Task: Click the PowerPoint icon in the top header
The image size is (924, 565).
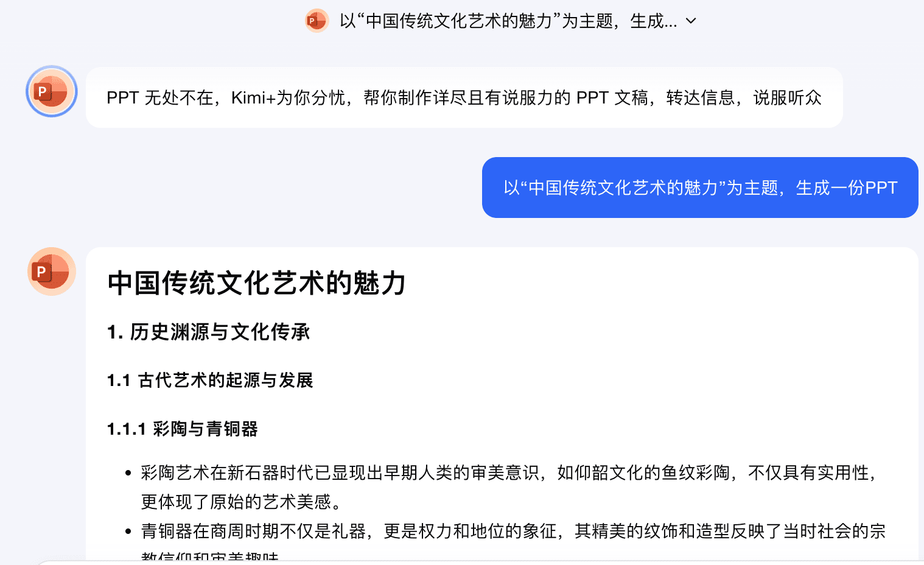Action: point(317,21)
